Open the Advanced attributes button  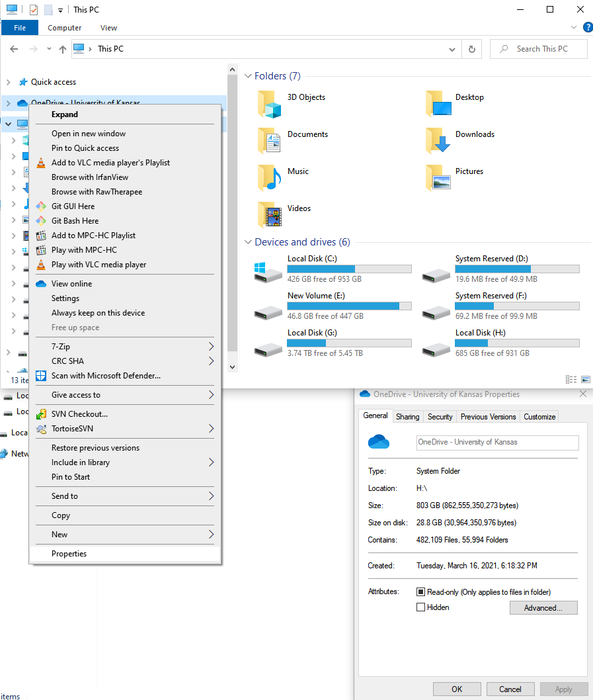[543, 607]
